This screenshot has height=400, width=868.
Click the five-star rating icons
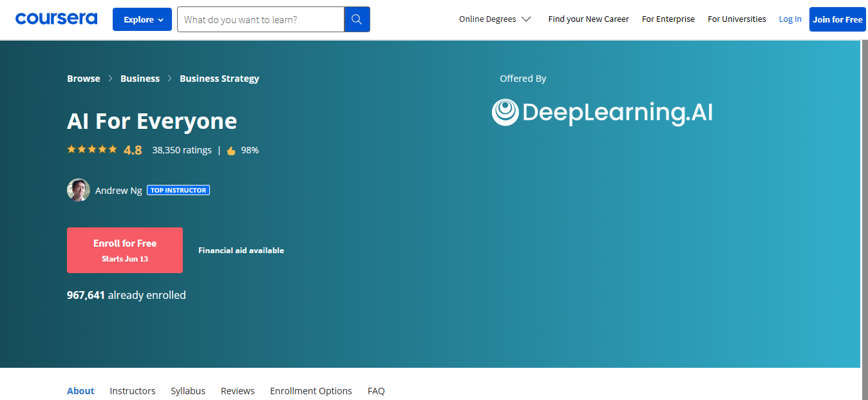point(92,149)
